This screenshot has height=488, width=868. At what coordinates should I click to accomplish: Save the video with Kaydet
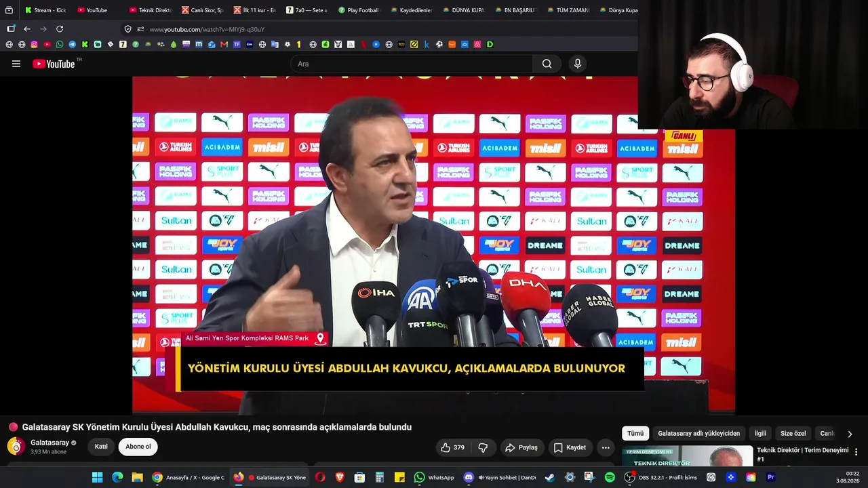pos(570,447)
